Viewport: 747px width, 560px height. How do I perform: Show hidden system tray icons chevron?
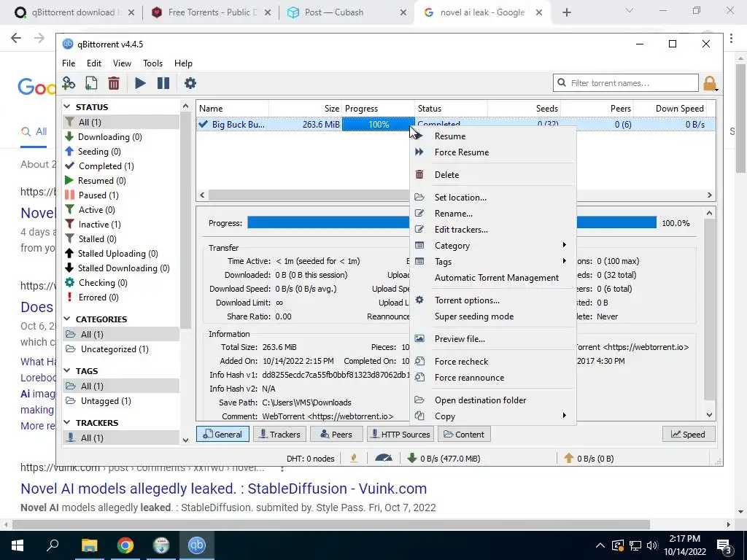coord(600,545)
